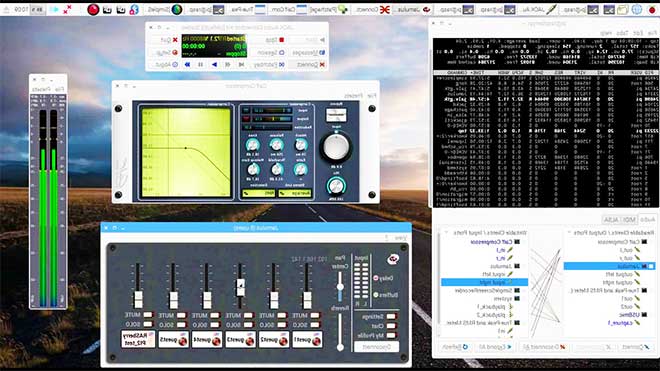Click the Start play icon in JACK control
660x371 pixels.
(x=322, y=40)
